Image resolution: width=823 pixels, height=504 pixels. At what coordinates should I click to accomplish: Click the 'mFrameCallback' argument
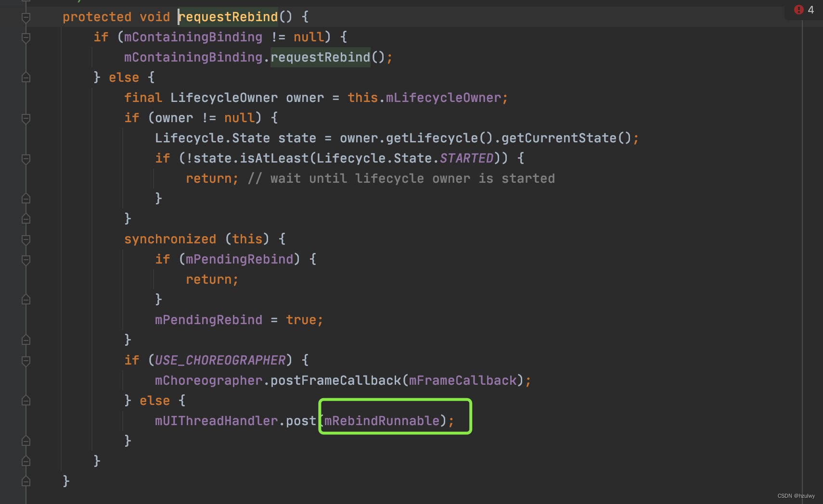(463, 380)
